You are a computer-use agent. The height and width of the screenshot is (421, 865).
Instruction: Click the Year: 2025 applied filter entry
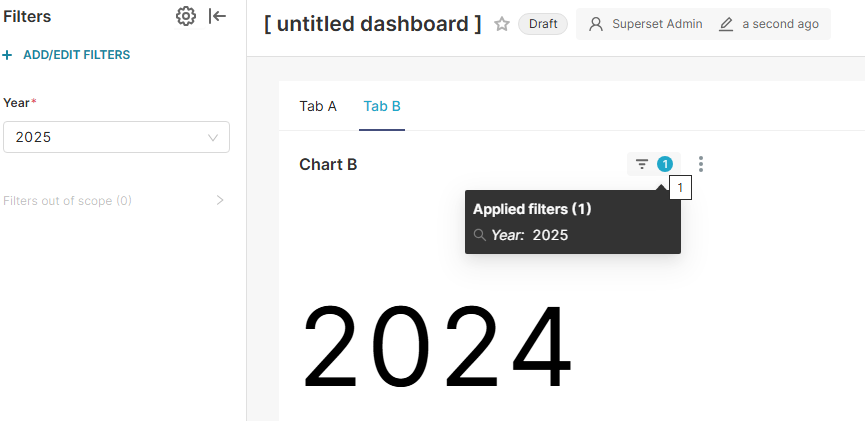(x=530, y=235)
